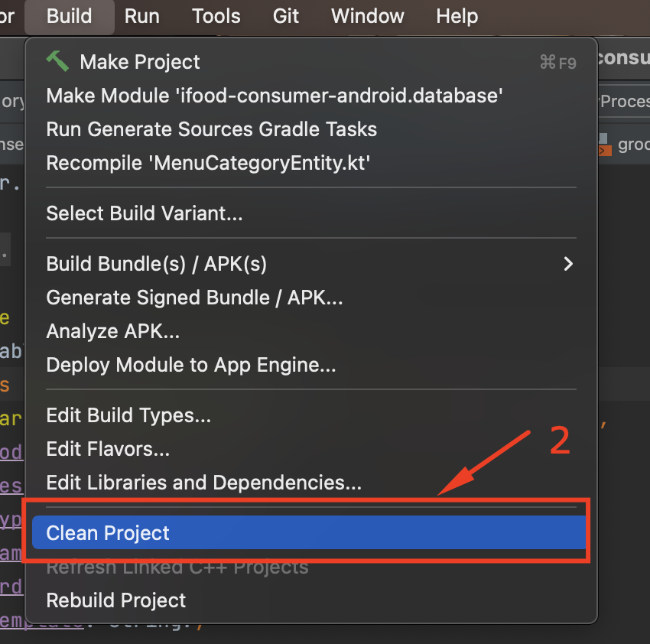The width and height of the screenshot is (650, 644).
Task: Select Edit Libraries and Dependencies
Action: (204, 483)
